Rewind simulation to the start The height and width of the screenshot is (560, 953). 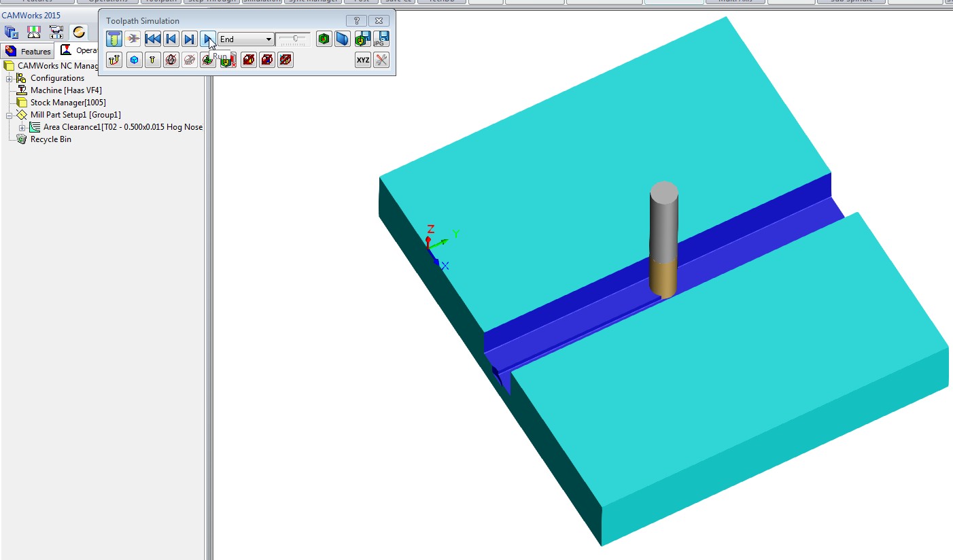click(153, 39)
